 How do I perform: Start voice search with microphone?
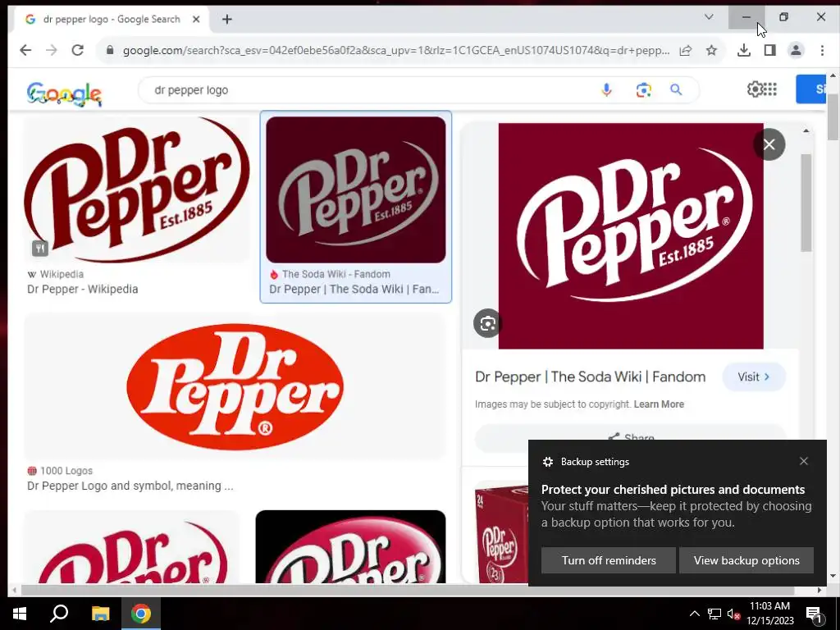[606, 90]
